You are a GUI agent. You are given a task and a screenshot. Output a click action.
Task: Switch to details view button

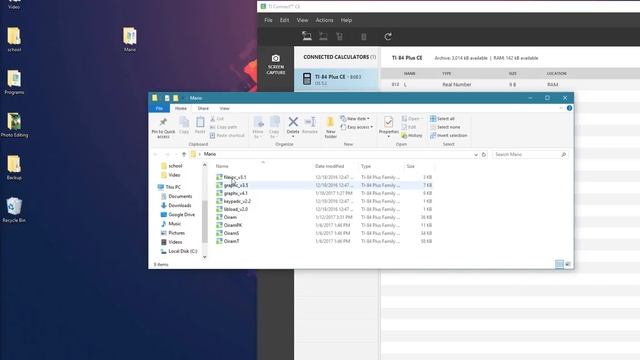559,264
